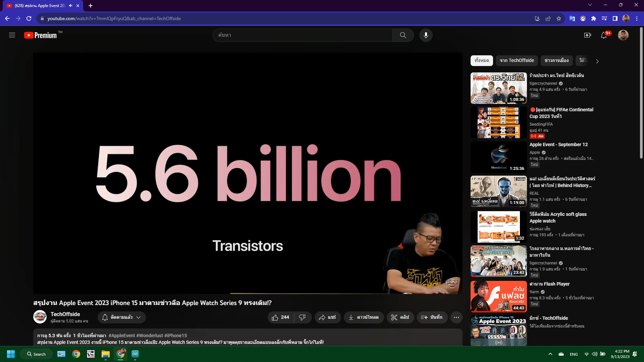Image resolution: width=644 pixels, height=362 pixels.
Task: Mute the tab via speaker icon
Action: (x=70, y=6)
